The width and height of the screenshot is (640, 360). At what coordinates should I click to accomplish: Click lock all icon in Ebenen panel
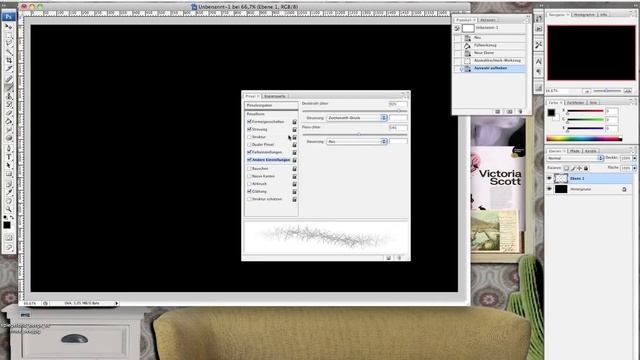pos(586,168)
